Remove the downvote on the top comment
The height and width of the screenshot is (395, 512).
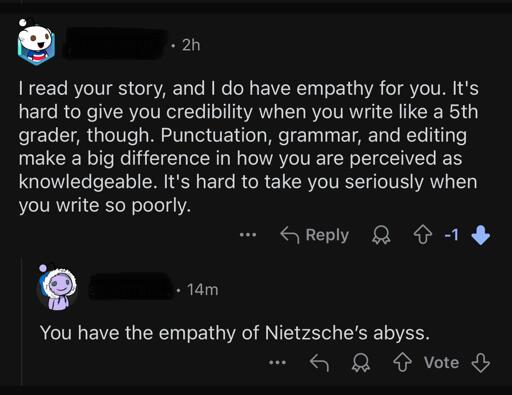coord(480,236)
